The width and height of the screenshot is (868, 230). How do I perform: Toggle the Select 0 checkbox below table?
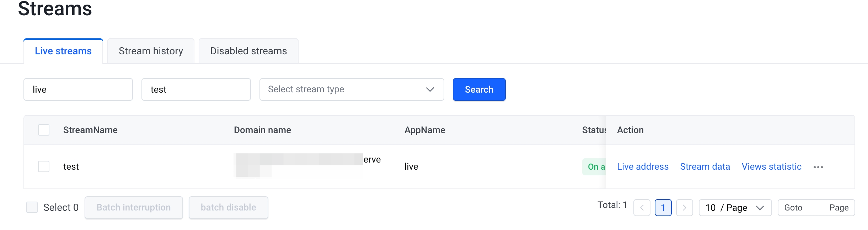[x=32, y=207]
